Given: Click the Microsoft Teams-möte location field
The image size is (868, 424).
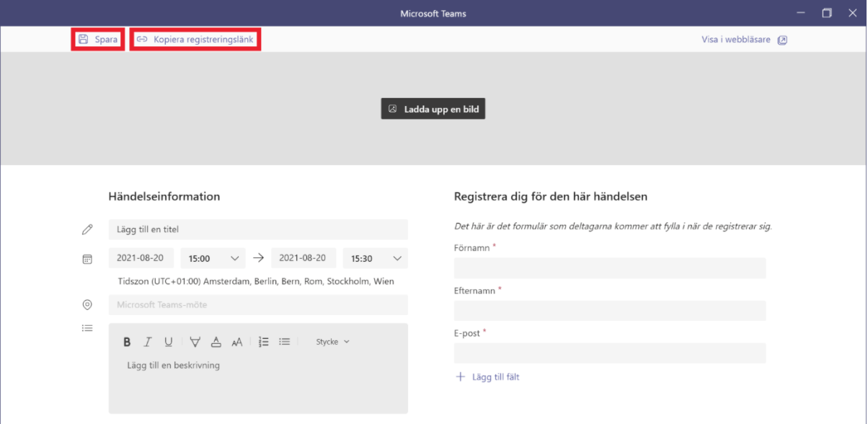Looking at the screenshot, I should point(258,305).
